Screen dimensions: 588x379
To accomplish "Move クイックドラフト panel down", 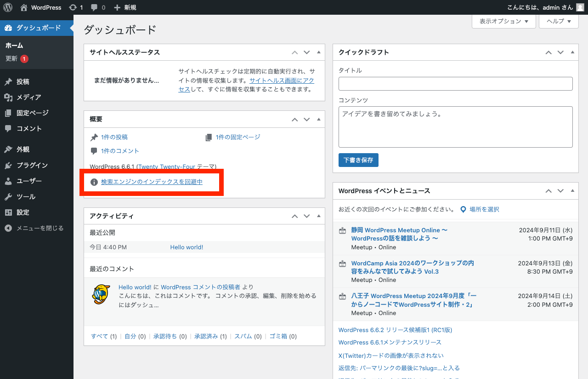I will tap(560, 52).
